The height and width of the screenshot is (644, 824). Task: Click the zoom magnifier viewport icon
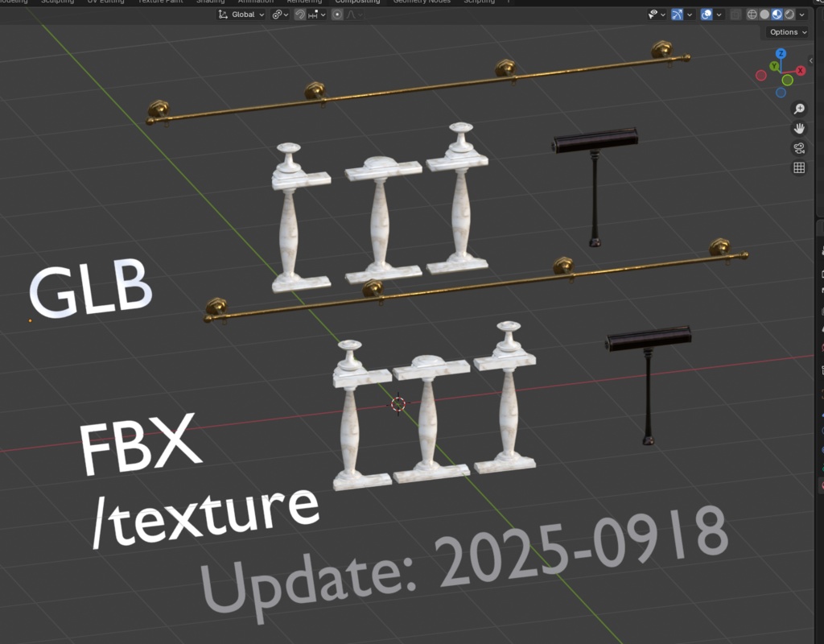799,109
